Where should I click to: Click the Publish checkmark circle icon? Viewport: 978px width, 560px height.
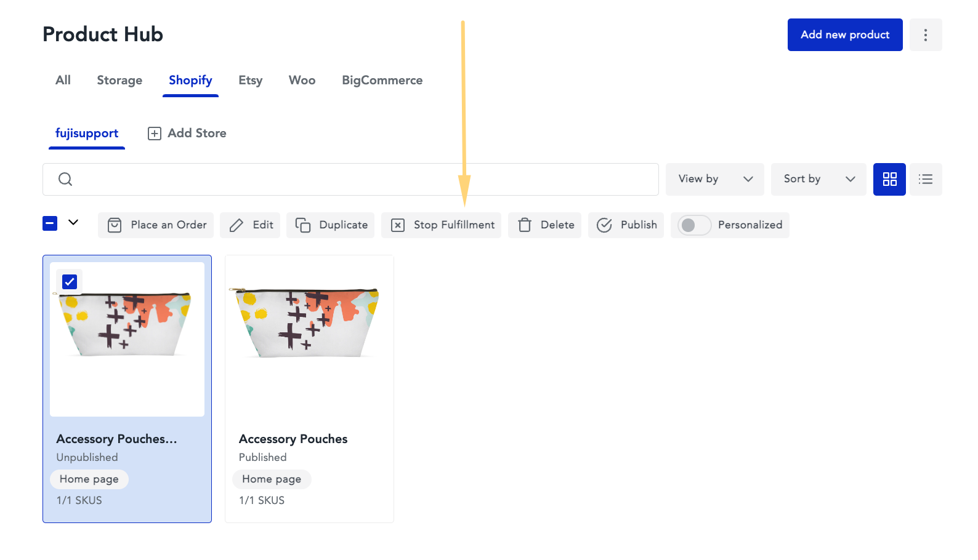(x=604, y=225)
